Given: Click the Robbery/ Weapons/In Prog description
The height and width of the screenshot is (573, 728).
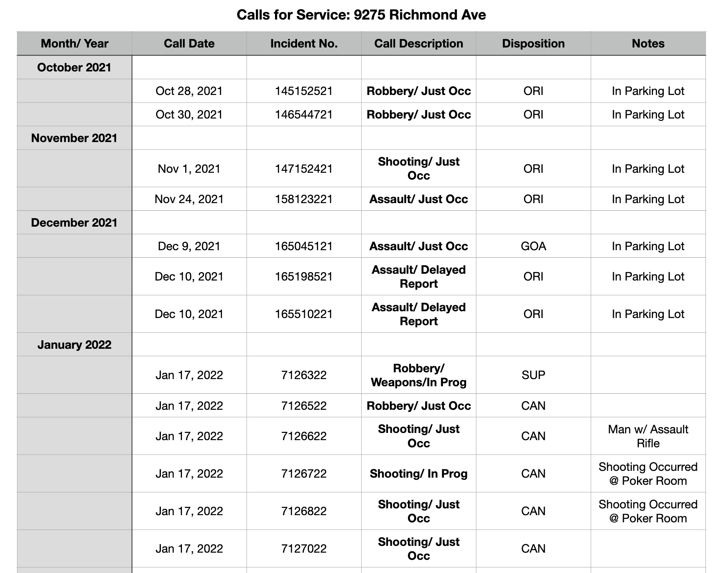Looking at the screenshot, I should (419, 375).
